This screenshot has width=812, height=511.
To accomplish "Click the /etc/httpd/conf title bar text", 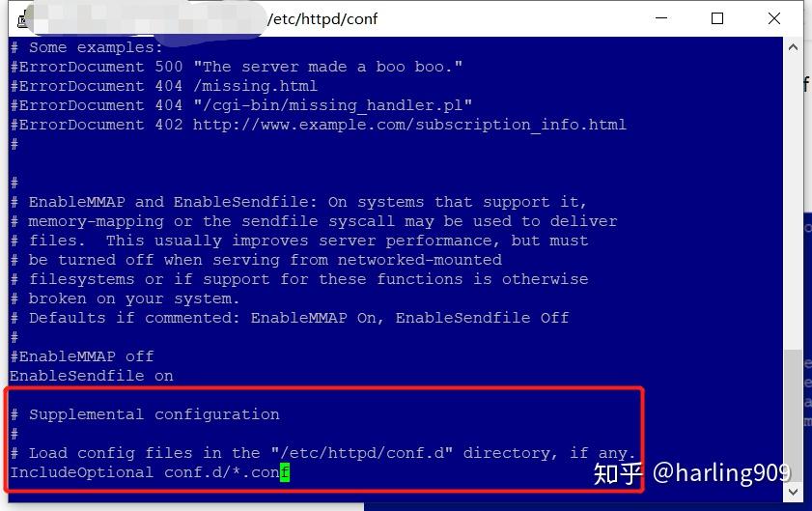I will [x=322, y=19].
